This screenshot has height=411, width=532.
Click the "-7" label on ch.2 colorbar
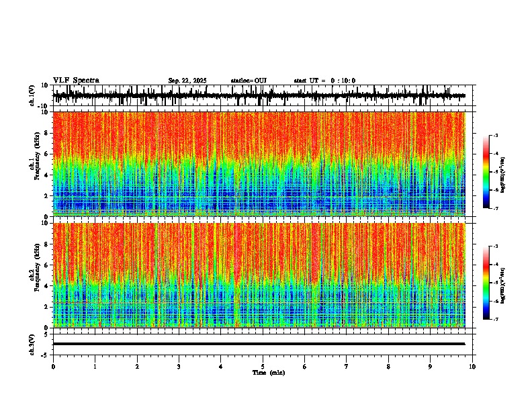tap(495, 320)
